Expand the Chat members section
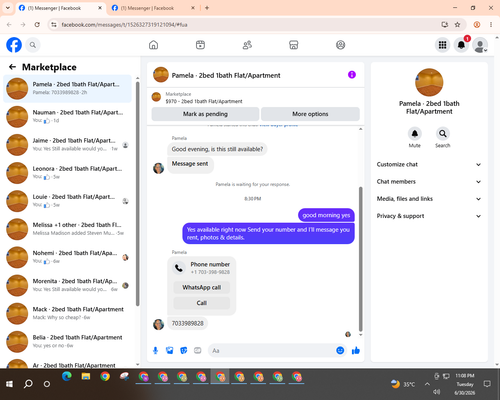 pos(429,182)
